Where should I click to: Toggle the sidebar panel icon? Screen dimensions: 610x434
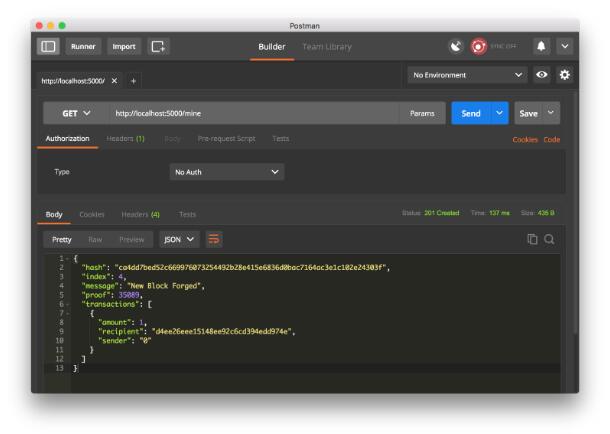tap(48, 47)
